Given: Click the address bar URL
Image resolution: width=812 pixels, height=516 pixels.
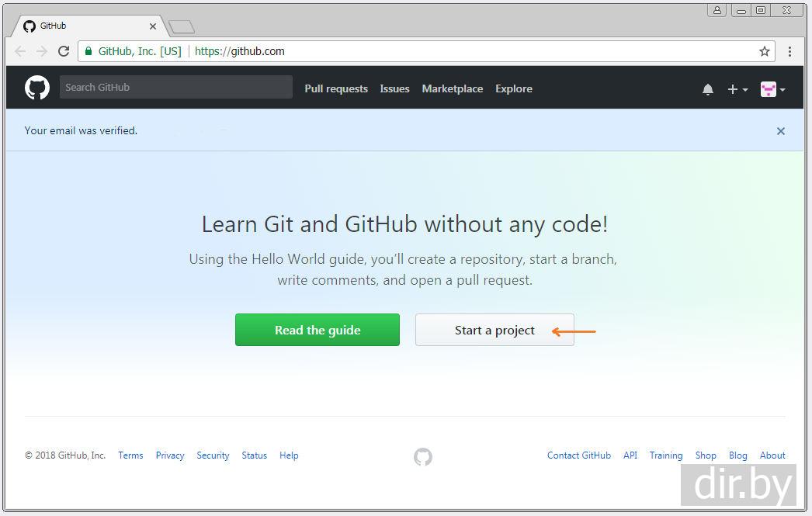Looking at the screenshot, I should point(239,51).
